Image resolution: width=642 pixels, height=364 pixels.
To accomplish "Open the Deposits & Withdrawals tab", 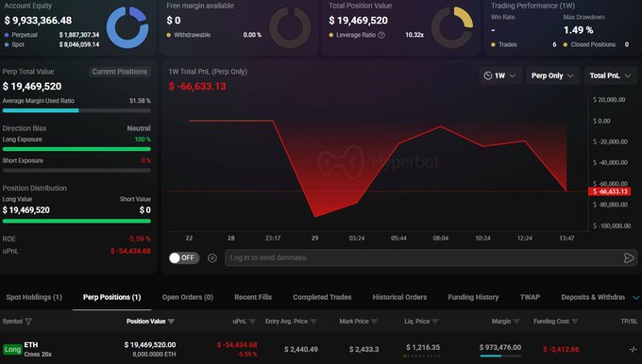I will (593, 297).
